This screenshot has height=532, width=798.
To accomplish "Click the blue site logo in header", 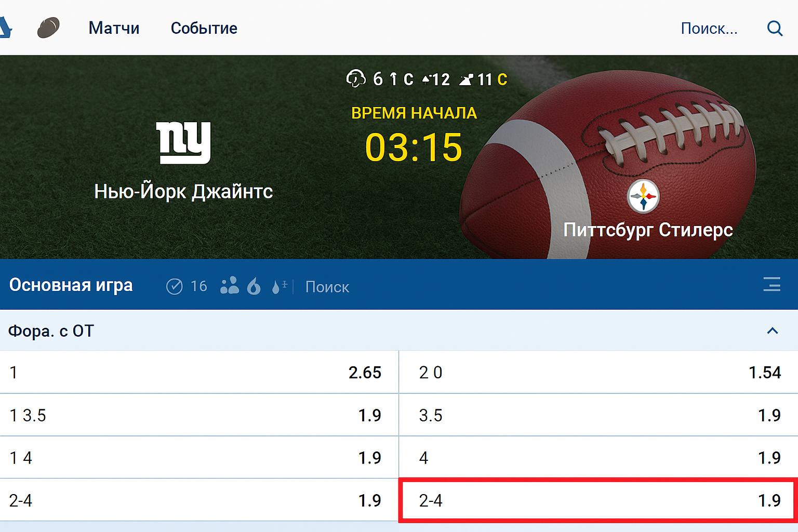I will [x=5, y=28].
